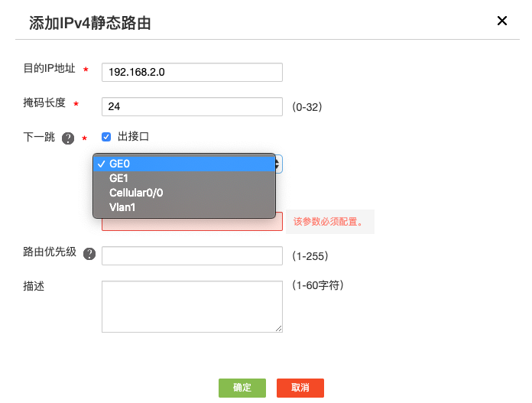532x403 pixels.
Task: Click the 该参数必须配置 error message
Action: tap(329, 223)
